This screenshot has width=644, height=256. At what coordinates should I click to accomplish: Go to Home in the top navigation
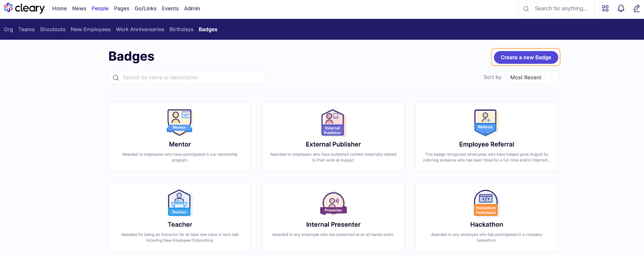coord(60,8)
